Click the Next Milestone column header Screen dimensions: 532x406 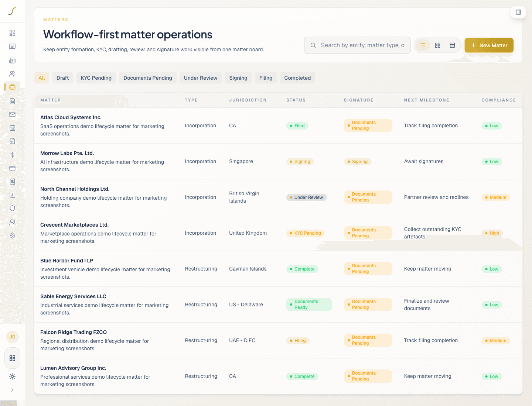coord(427,100)
